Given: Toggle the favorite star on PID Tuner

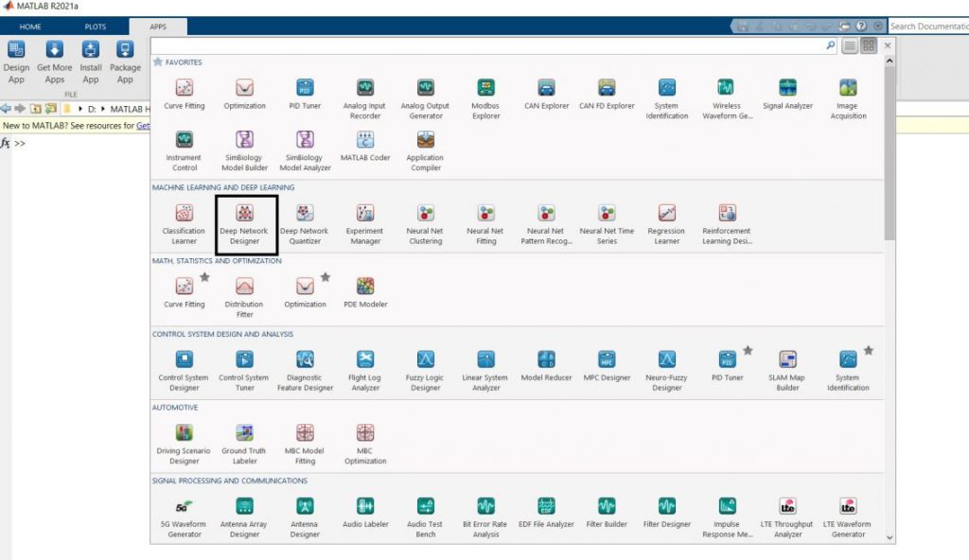Looking at the screenshot, I should pos(748,350).
